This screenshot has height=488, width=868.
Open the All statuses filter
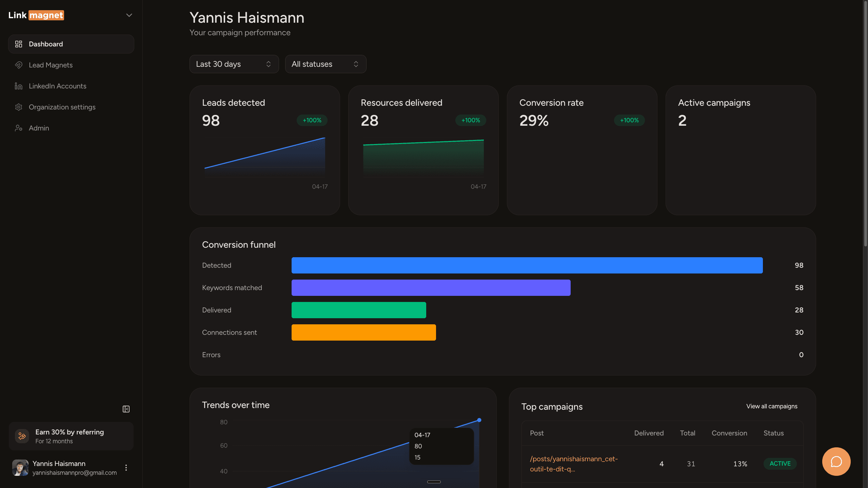[x=325, y=64]
